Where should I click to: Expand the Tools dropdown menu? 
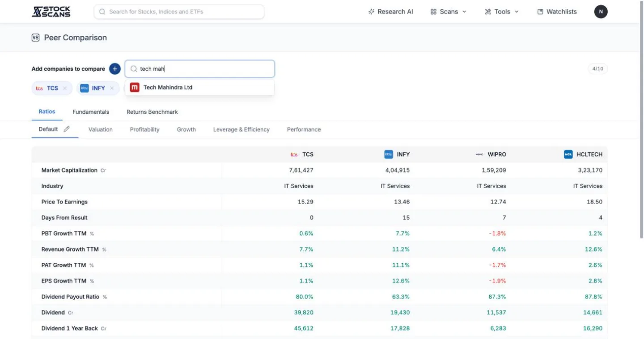502,12
